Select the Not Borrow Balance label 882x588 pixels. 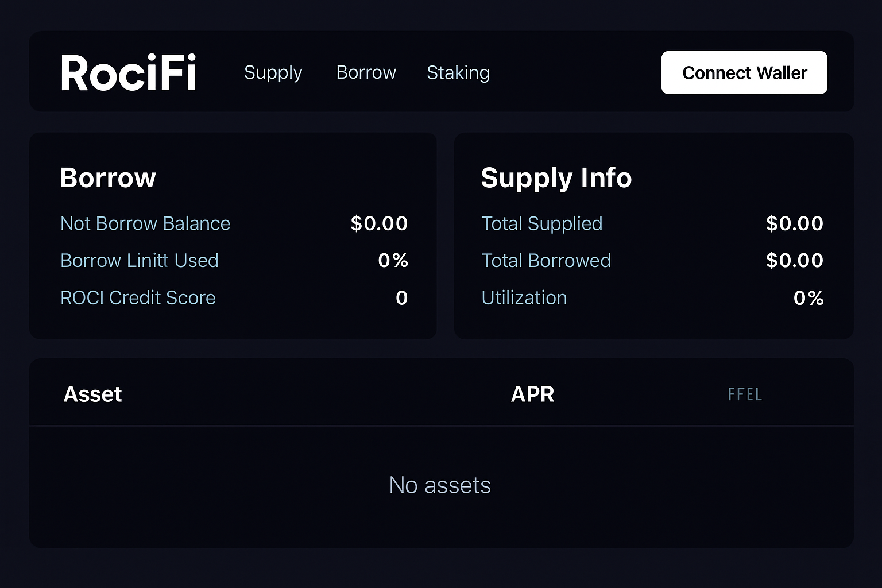click(x=145, y=223)
